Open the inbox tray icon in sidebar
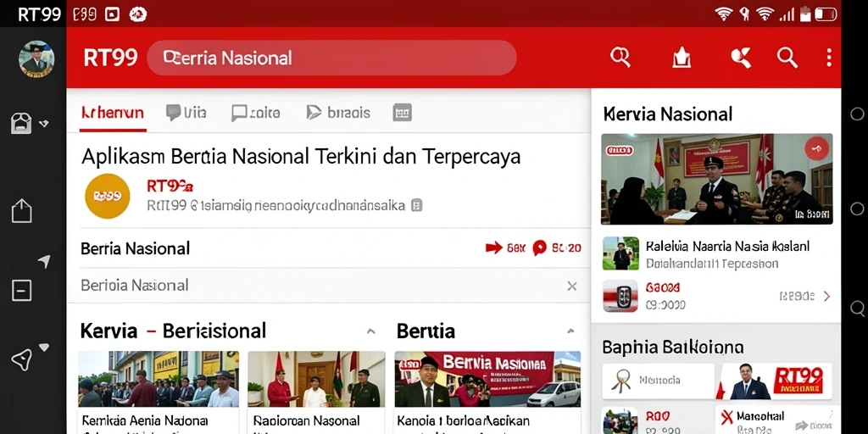The image size is (868, 434). (x=21, y=124)
